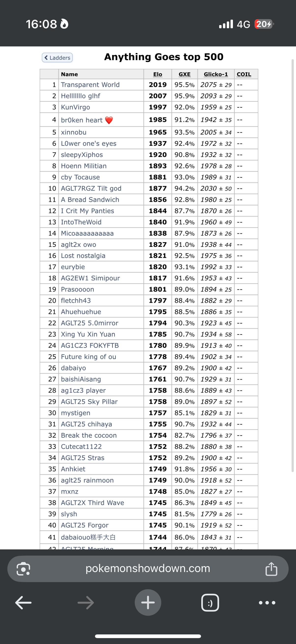The height and width of the screenshot is (644, 296).
Task: Click the GXE column header
Action: point(185,74)
